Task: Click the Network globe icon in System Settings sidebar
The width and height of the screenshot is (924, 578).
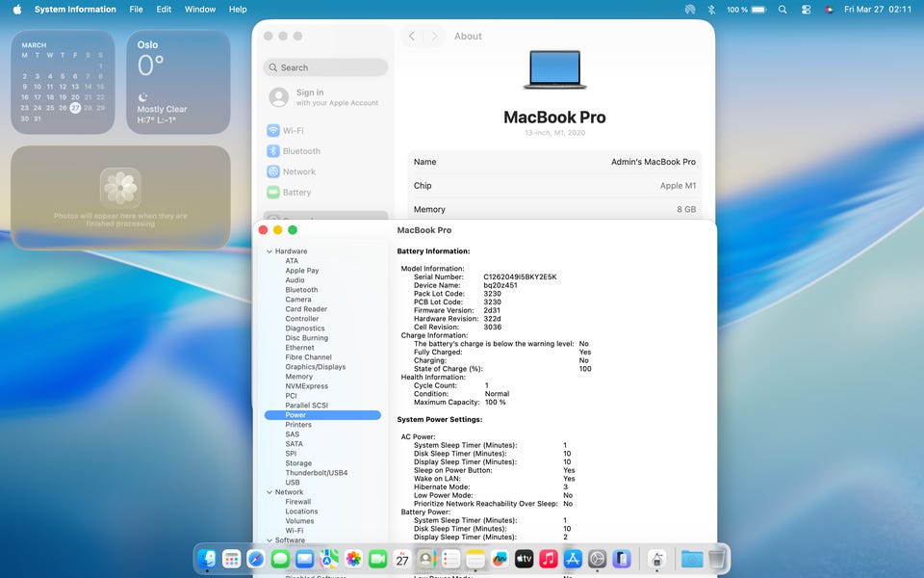Action: (272, 171)
